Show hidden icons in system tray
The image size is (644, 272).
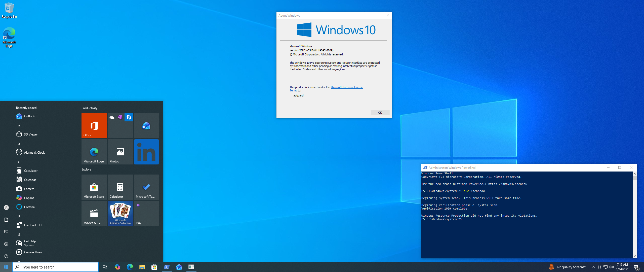(593, 267)
